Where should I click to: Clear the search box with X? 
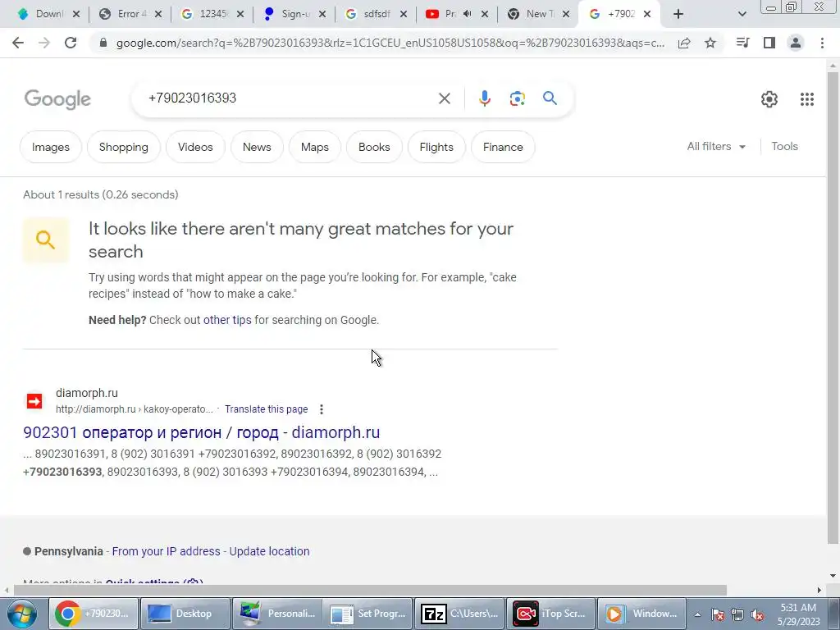click(x=444, y=98)
